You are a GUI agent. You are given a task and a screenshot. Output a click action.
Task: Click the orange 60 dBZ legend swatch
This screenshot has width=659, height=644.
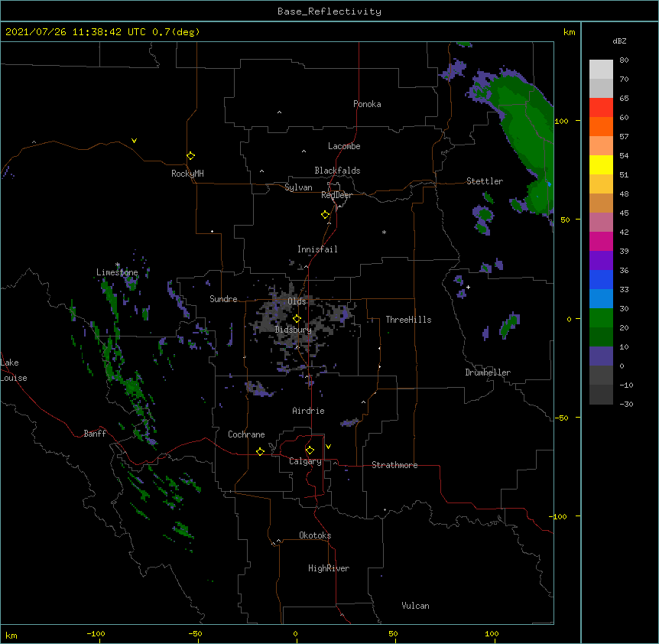pos(601,126)
